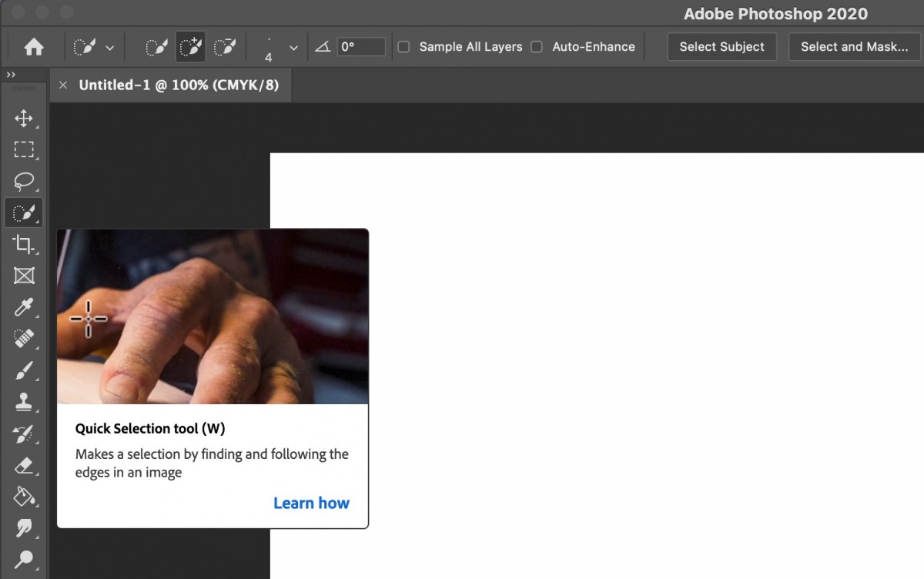The height and width of the screenshot is (579, 924).
Task: Go to the Home screen icon
Action: point(34,47)
